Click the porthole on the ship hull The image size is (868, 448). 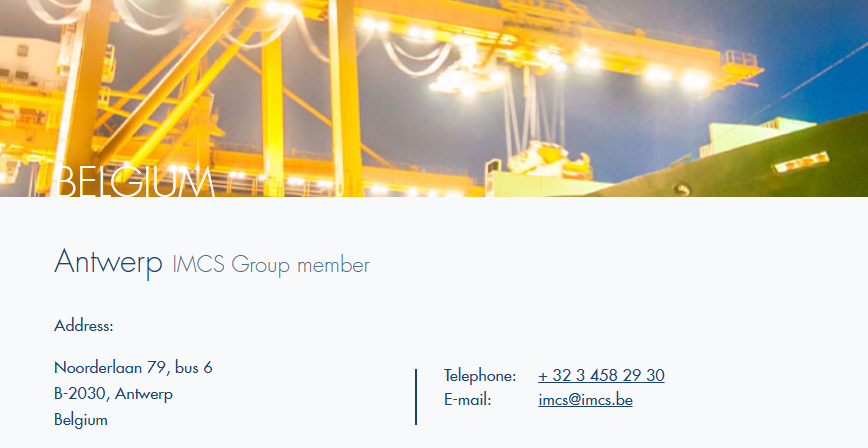pyautogui.click(x=682, y=190)
